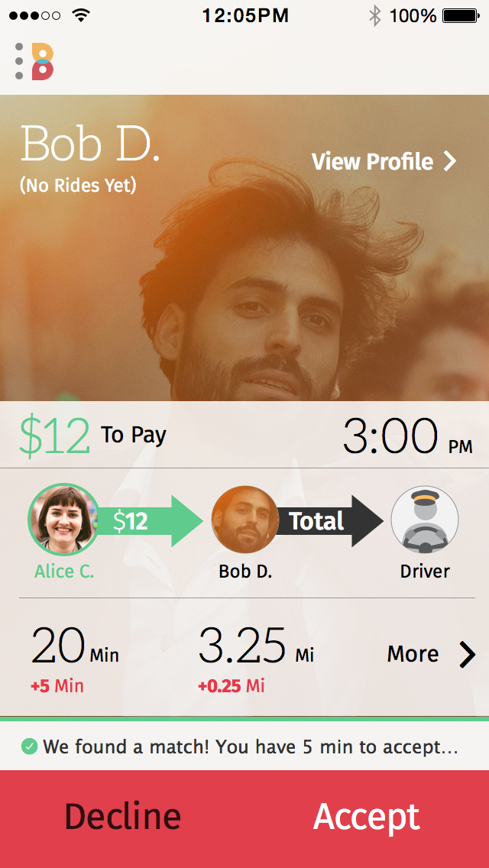Tap the Wi-Fi signal icon
Image resolution: width=489 pixels, height=868 pixels.
tap(81, 15)
